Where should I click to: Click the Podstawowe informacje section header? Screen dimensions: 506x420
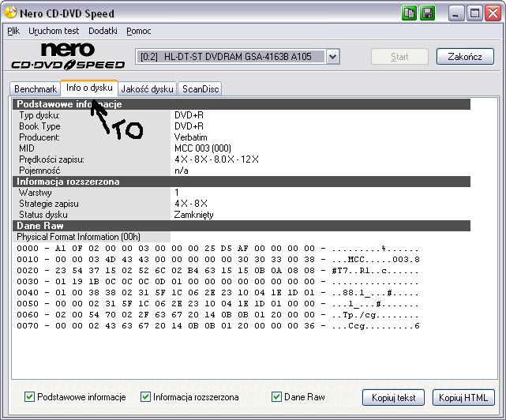[x=242, y=104]
